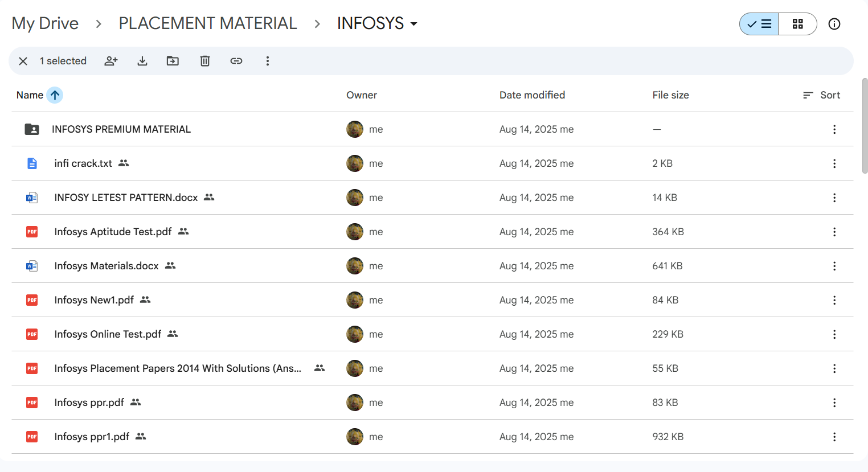Expand the INFOSYS folder dropdown
The height and width of the screenshot is (472, 868).
[414, 24]
